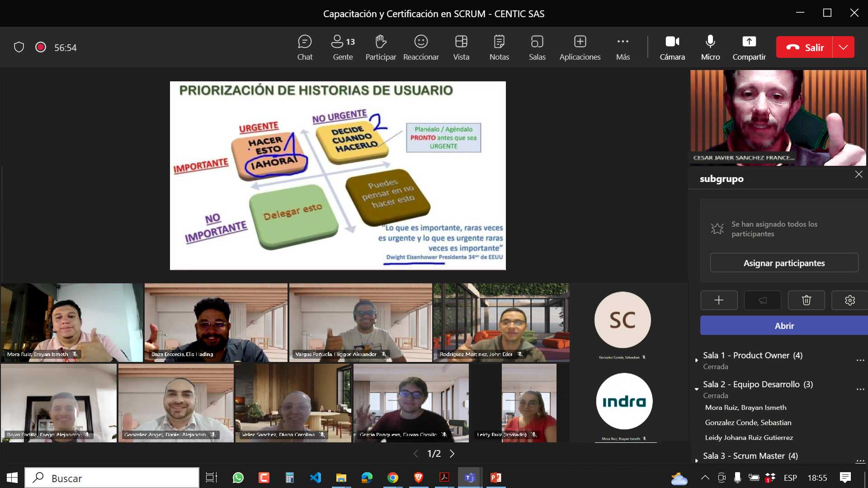Click the red recording indicator

click(41, 47)
